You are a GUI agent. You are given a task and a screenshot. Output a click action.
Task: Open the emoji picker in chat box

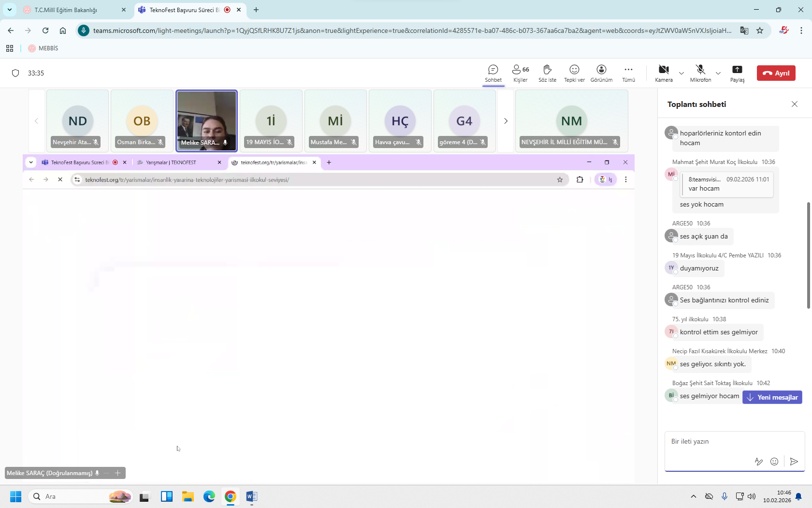tap(774, 462)
